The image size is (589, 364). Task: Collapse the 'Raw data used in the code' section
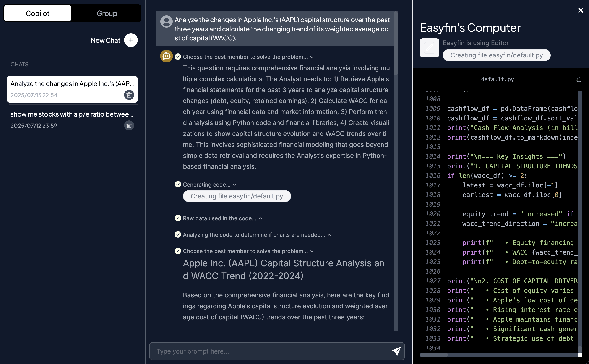point(261,218)
